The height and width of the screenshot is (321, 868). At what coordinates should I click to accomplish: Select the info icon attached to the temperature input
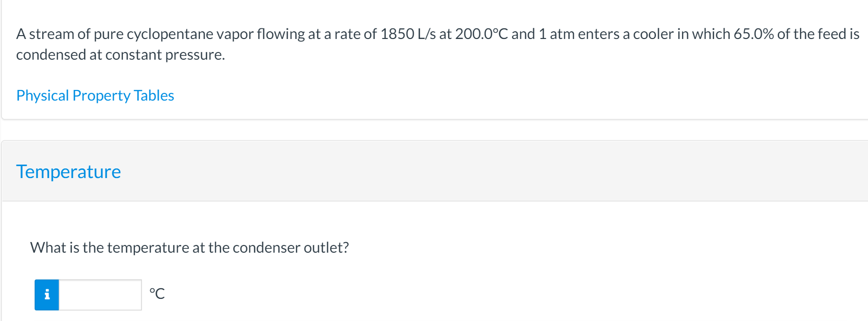47,294
